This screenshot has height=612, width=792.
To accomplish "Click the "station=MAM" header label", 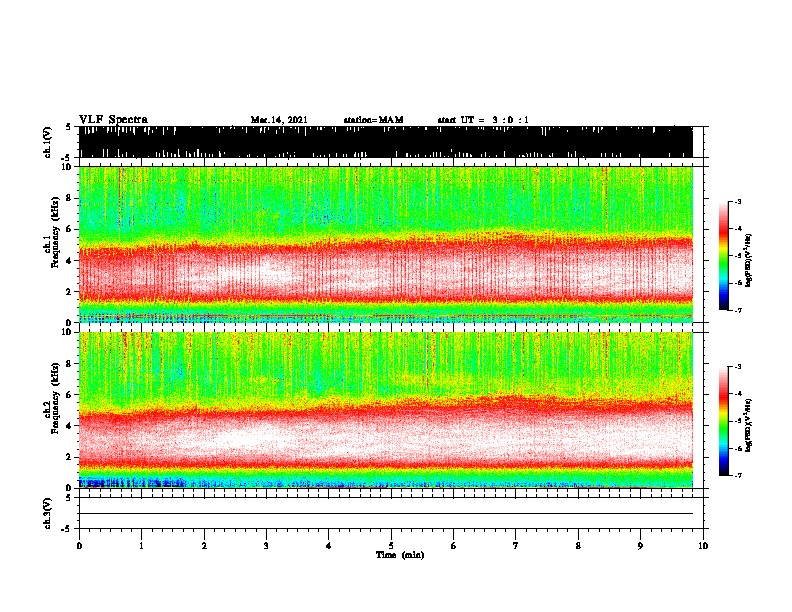I will pyautogui.click(x=373, y=120).
